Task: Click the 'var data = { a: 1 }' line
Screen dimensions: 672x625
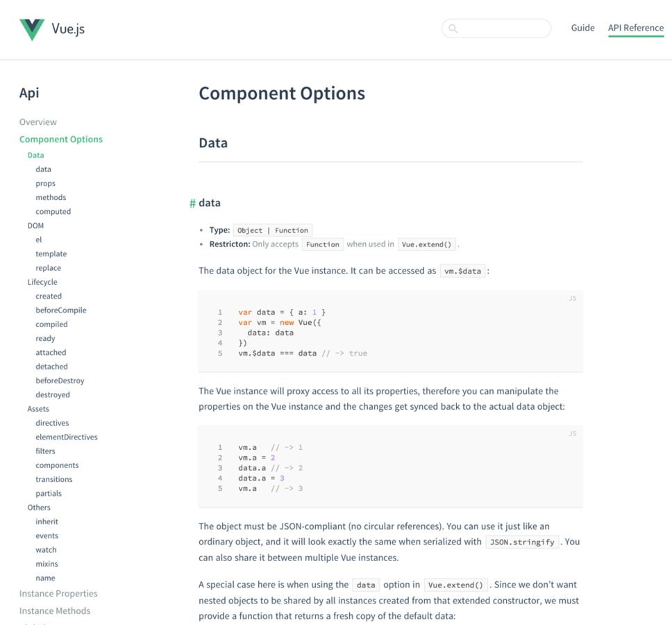Action: pyautogui.click(x=282, y=312)
